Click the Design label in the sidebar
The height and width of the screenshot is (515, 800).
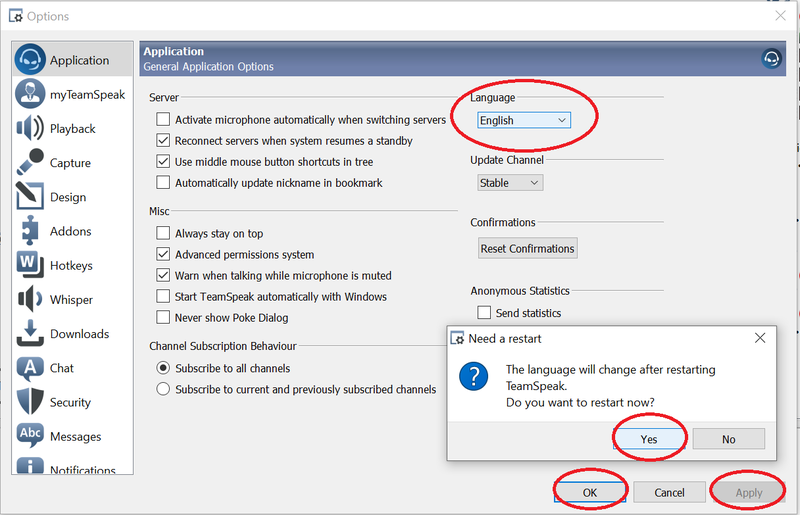coord(68,197)
